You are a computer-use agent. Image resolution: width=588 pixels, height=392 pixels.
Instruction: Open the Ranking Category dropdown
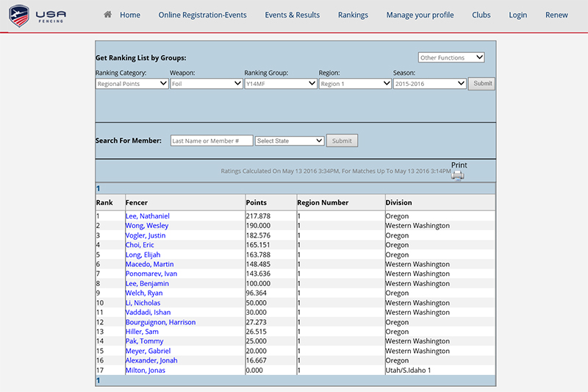pyautogui.click(x=132, y=84)
